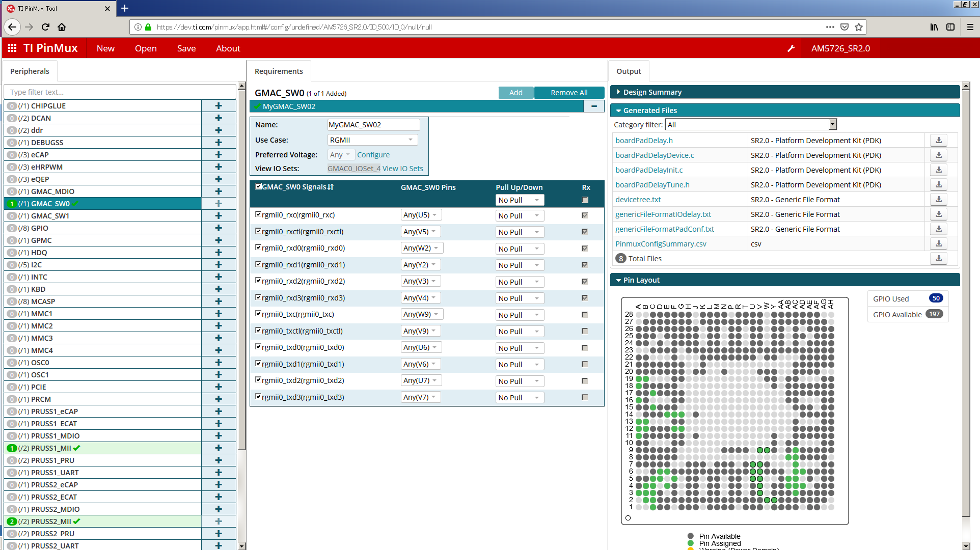Viewport: 980px width, 550px height.
Task: Open the TI apps grid icon
Action: coord(12,48)
